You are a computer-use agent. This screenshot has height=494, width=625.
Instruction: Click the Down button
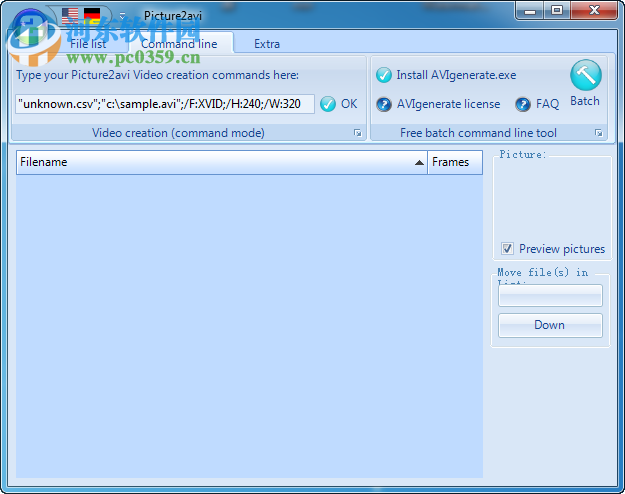tap(550, 325)
